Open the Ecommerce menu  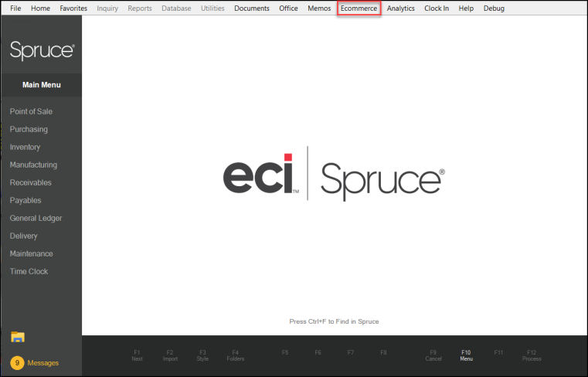(x=359, y=8)
